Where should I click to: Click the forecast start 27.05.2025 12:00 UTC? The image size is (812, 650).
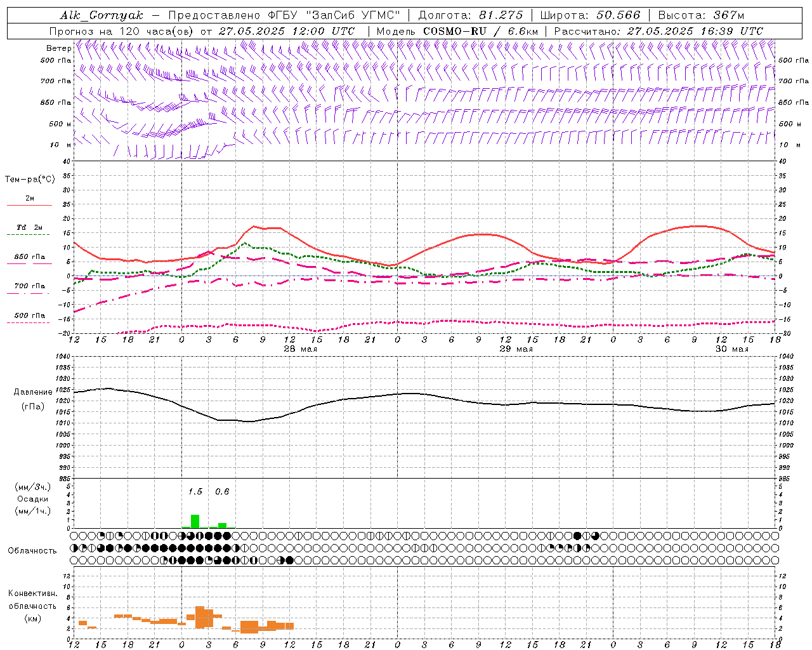point(286,31)
